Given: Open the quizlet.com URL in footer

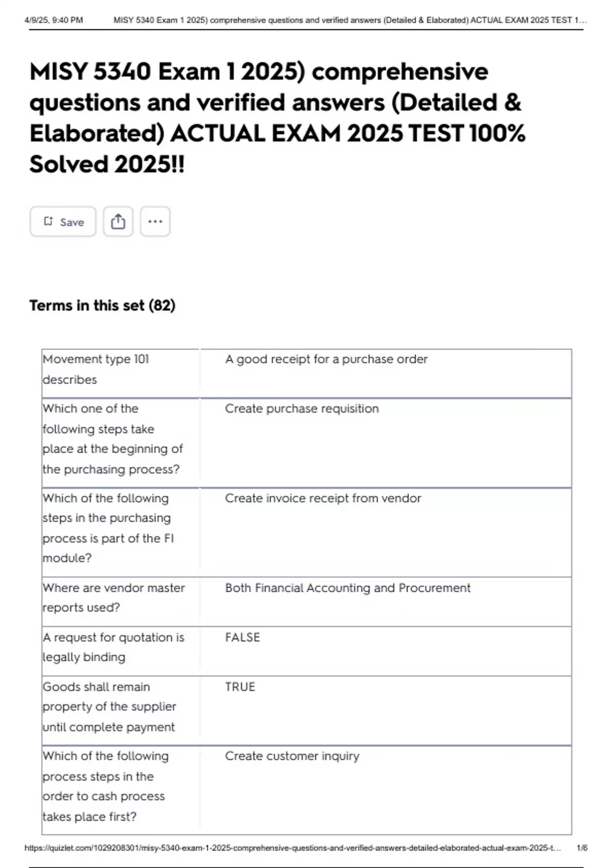Looking at the screenshot, I should pos(292,848).
